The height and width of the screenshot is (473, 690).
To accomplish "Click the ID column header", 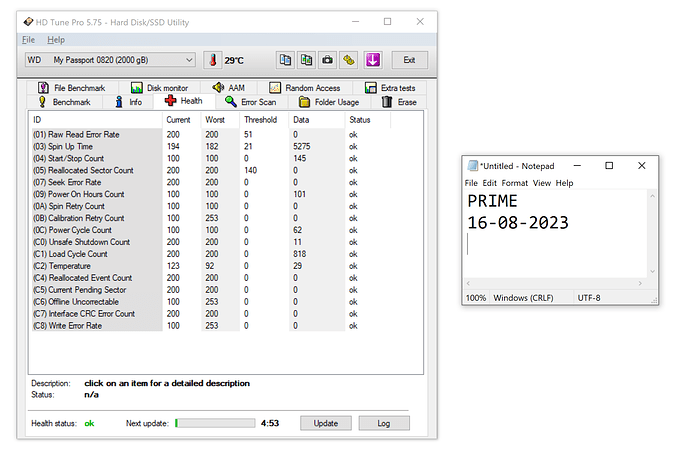I will tap(95, 120).
